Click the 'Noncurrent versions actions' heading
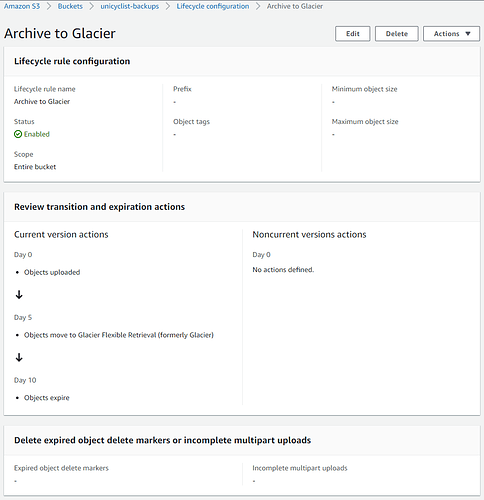 point(309,234)
